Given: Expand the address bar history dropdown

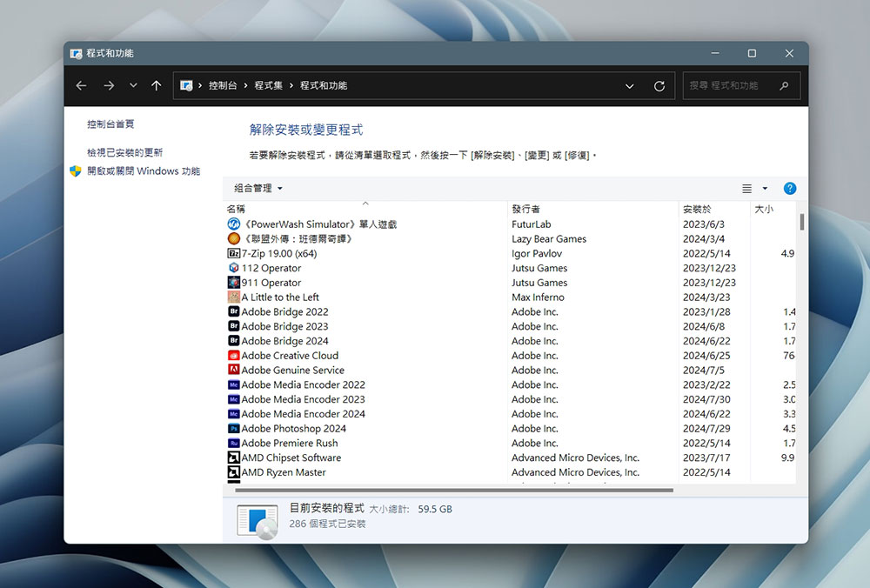Looking at the screenshot, I should (629, 86).
